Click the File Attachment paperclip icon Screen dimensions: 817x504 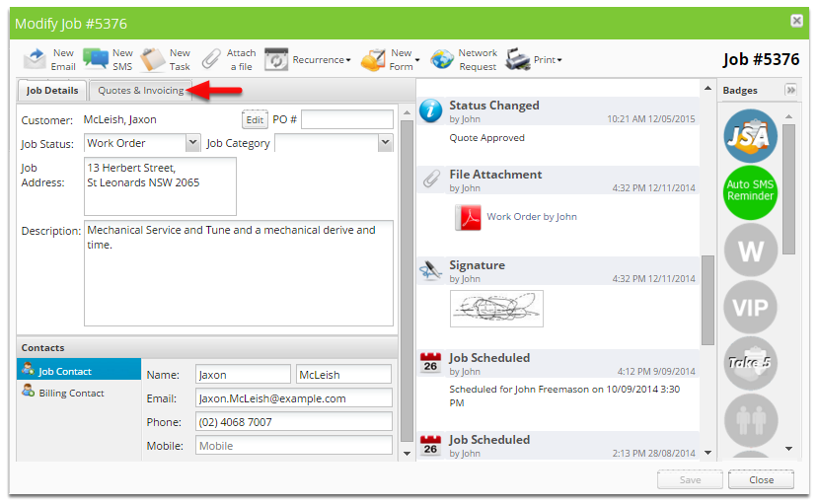point(431,179)
